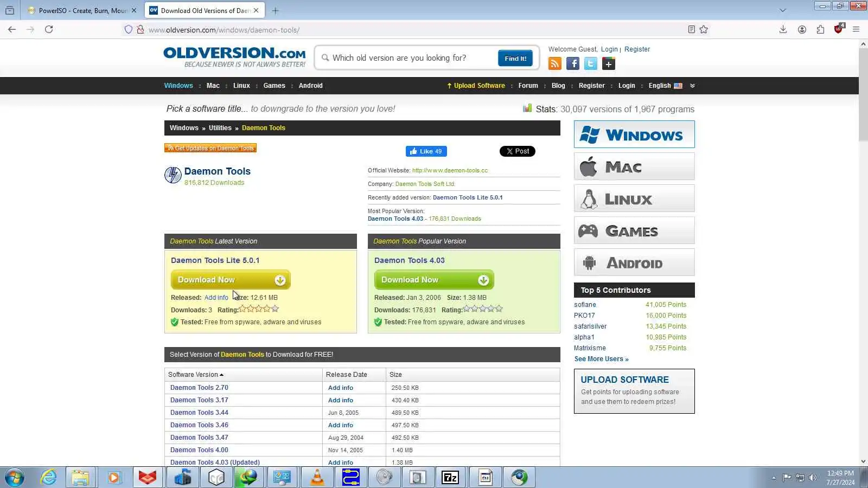This screenshot has height=488, width=868.
Task: Launch Internet Explorer from taskbar
Action: tap(49, 478)
